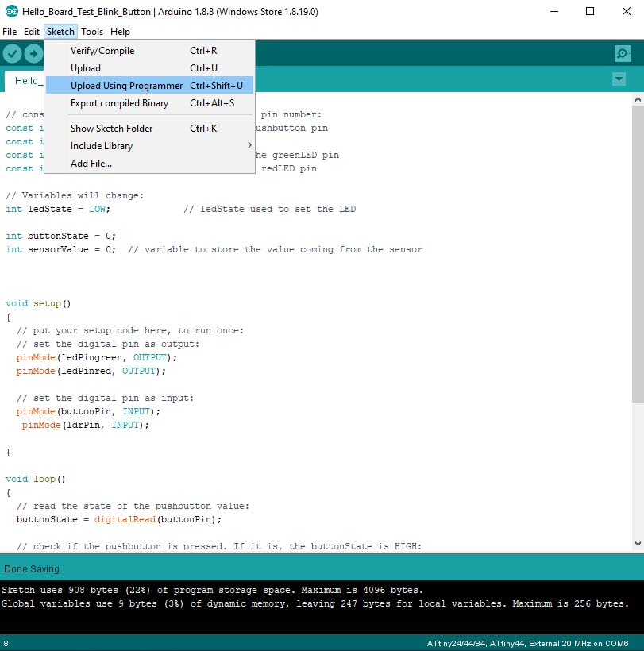
Task: Choose Verify/Compile from the Sketch menu
Action: pyautogui.click(x=149, y=51)
